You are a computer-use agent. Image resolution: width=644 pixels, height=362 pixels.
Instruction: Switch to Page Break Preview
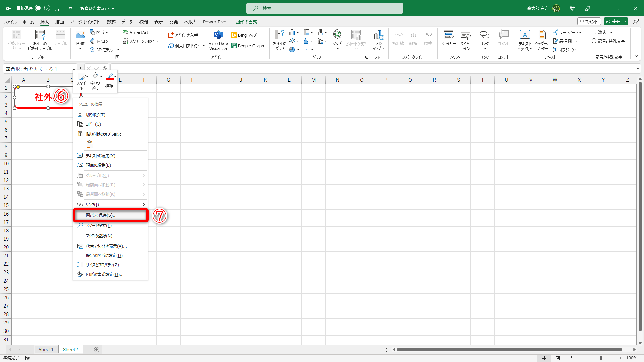[x=571, y=358]
